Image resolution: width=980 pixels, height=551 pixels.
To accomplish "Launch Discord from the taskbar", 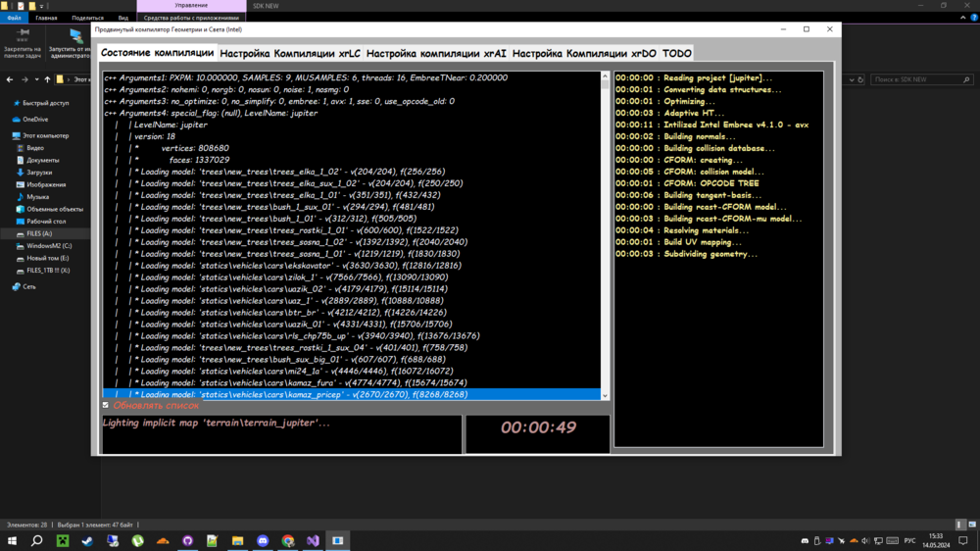I will coord(263,540).
